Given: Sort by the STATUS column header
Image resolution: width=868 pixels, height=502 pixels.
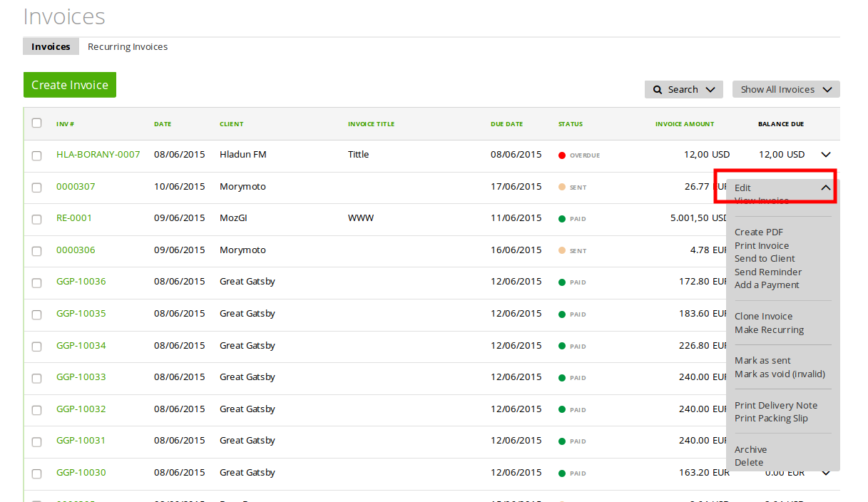Looking at the screenshot, I should click(x=571, y=124).
